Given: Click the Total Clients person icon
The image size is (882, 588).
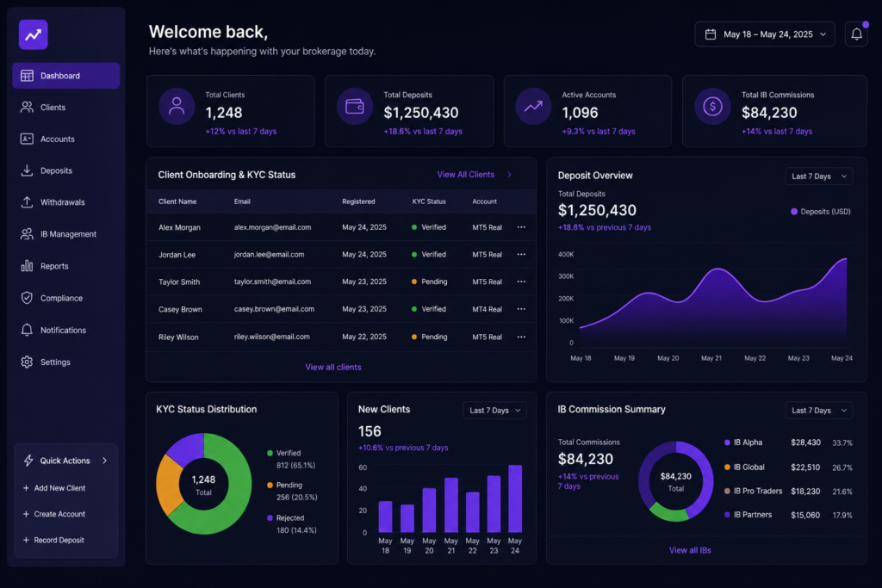Looking at the screenshot, I should pyautogui.click(x=177, y=106).
